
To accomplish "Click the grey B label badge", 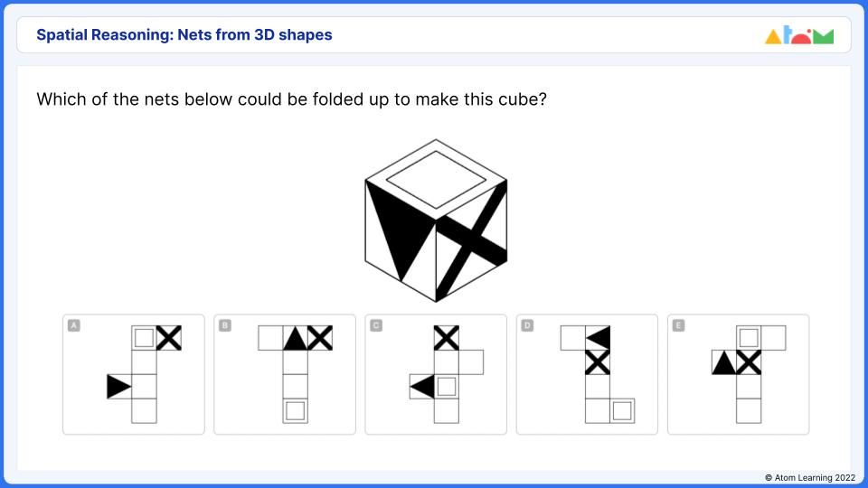I will [x=225, y=325].
